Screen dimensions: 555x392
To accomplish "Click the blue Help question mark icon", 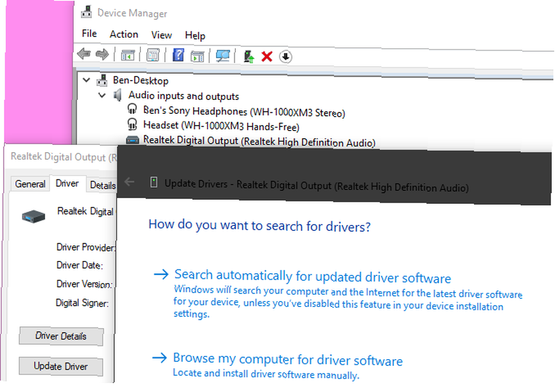I will pyautogui.click(x=178, y=55).
